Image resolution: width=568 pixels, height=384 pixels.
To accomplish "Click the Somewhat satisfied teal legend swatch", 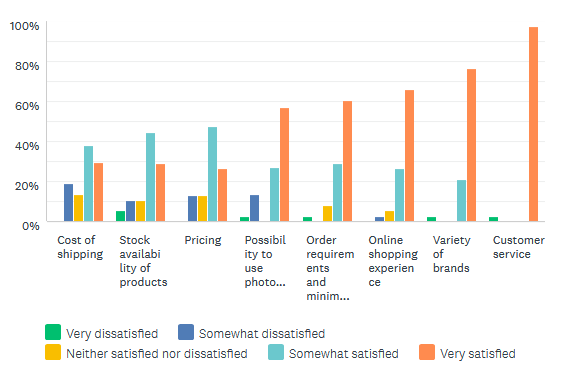I will point(276,352).
